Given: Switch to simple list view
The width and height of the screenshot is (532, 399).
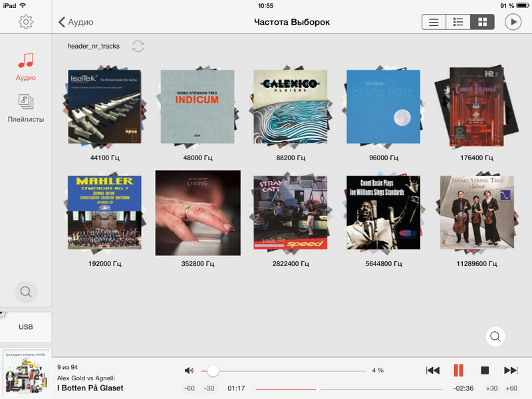Looking at the screenshot, I should 434,22.
